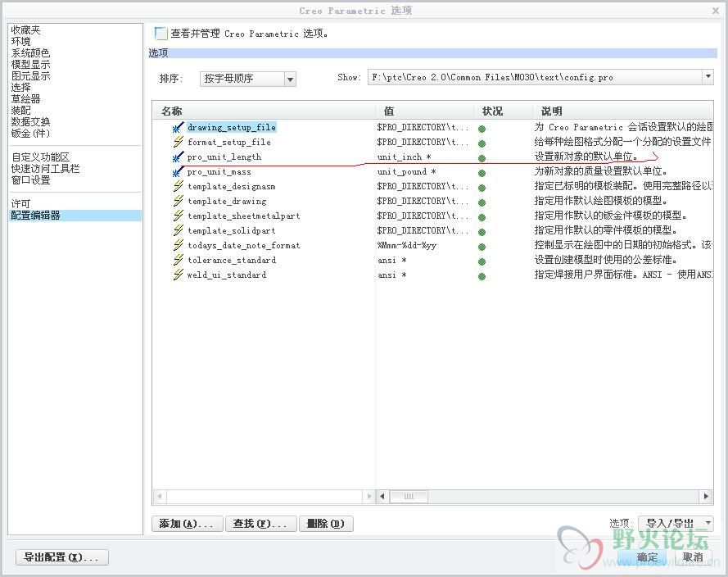728x577 pixels.
Task: Click left arrow of name-pane scrollbar
Action: (159, 496)
